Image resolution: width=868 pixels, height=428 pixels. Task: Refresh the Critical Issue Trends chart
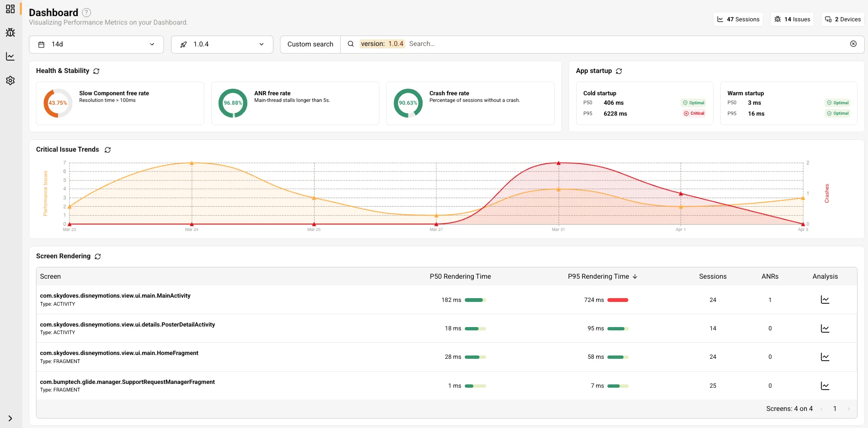pos(108,150)
